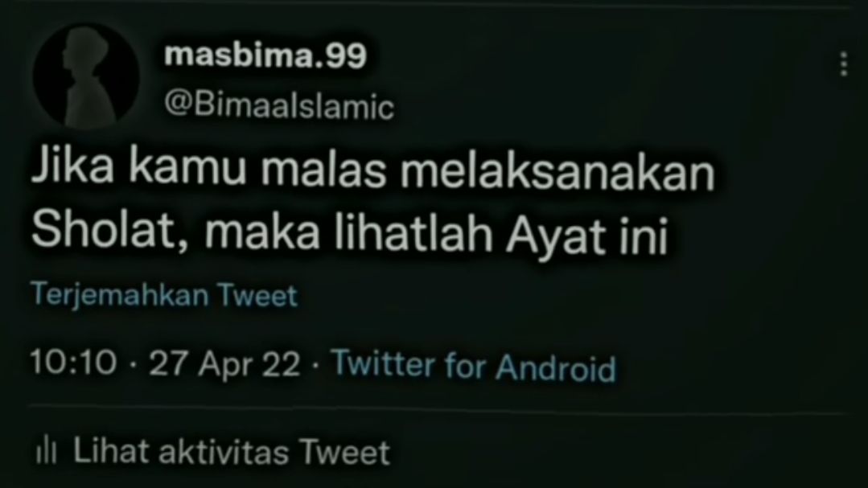Click the word kamu in the tweet
Viewport: 868px width, 488px height.
point(187,168)
